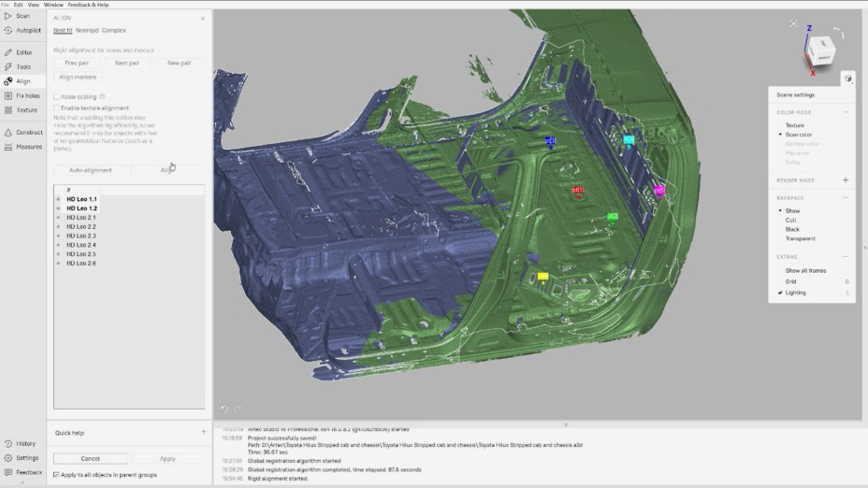This screenshot has width=868, height=488.
Task: Click the Auto-alignment button
Action: pos(91,170)
